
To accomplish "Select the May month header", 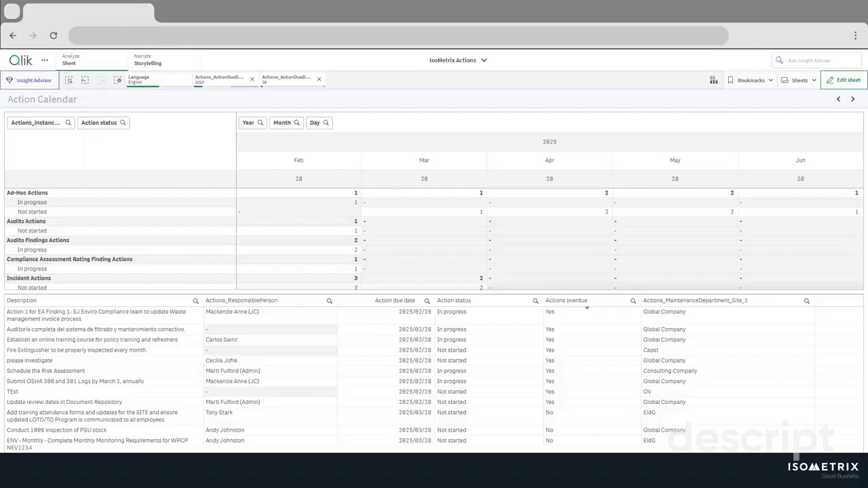I will click(x=675, y=161).
